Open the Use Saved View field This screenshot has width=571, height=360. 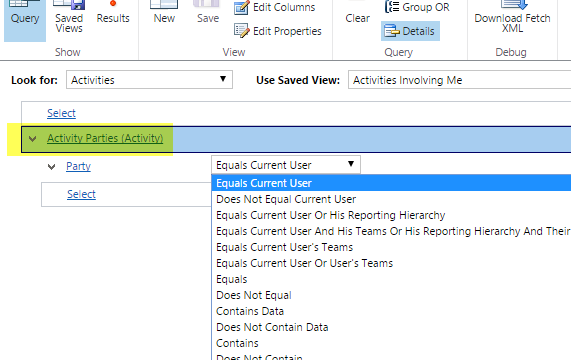tap(460, 80)
